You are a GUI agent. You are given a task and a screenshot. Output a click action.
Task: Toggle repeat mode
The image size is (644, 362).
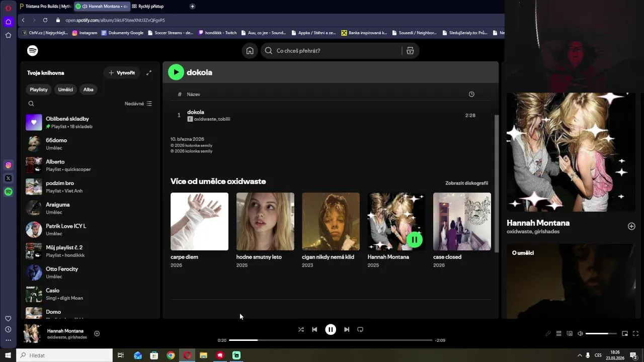[x=360, y=330]
